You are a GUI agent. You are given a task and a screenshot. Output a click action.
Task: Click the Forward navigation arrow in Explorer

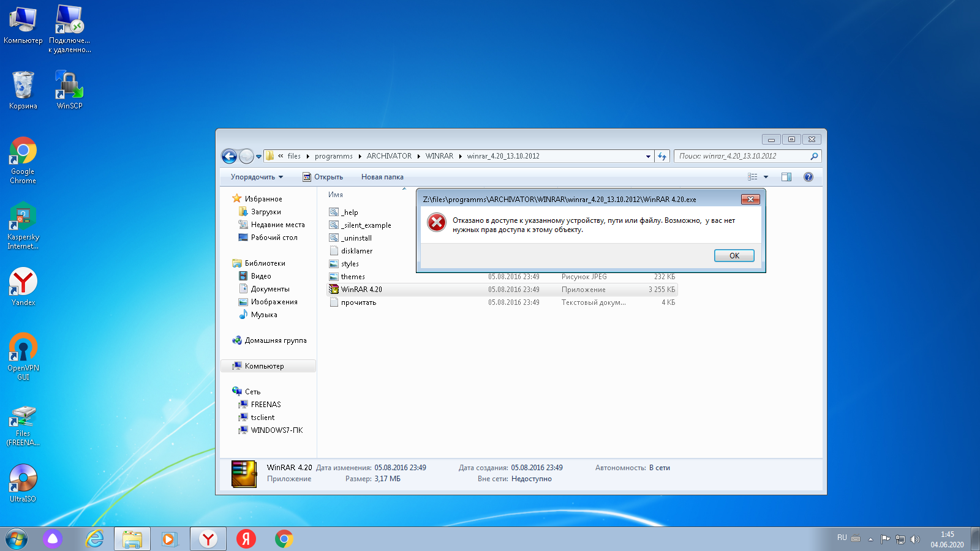246,157
